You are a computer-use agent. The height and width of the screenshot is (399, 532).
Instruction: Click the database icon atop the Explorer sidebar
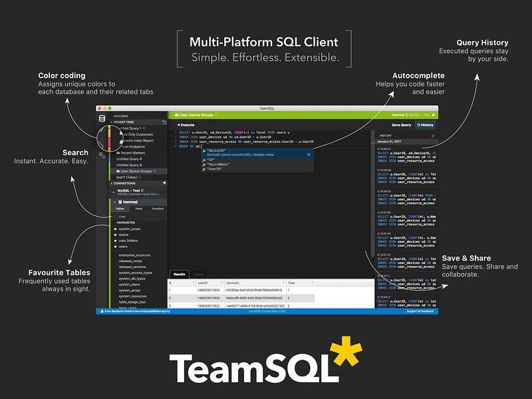pos(101,119)
